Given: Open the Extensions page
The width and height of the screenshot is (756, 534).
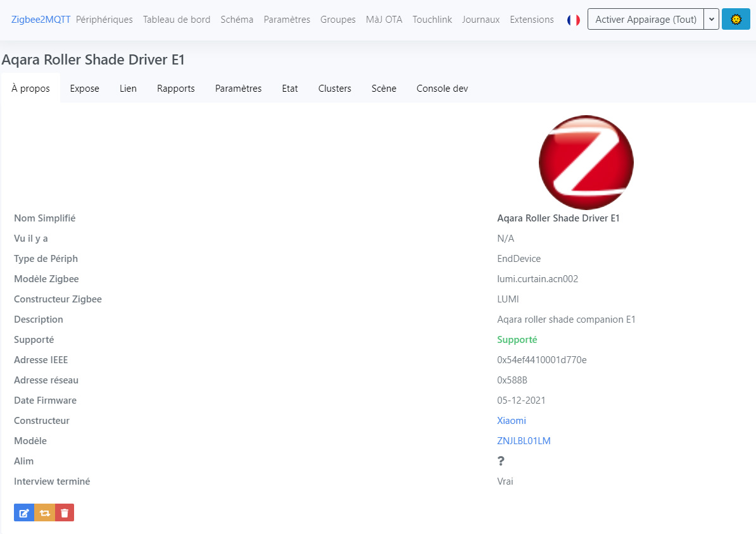Looking at the screenshot, I should point(532,19).
